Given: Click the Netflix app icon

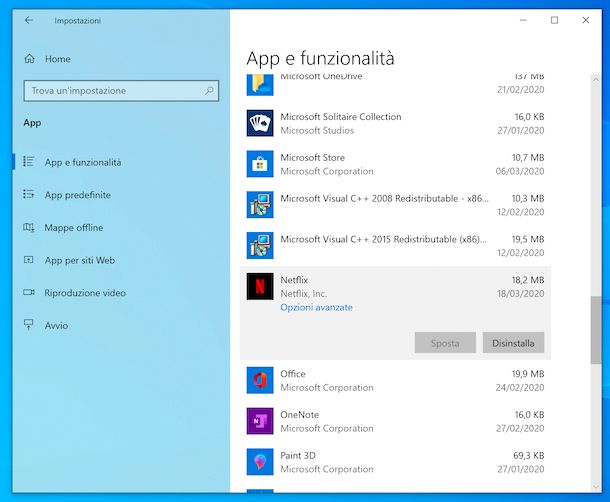Looking at the screenshot, I should click(x=260, y=287).
